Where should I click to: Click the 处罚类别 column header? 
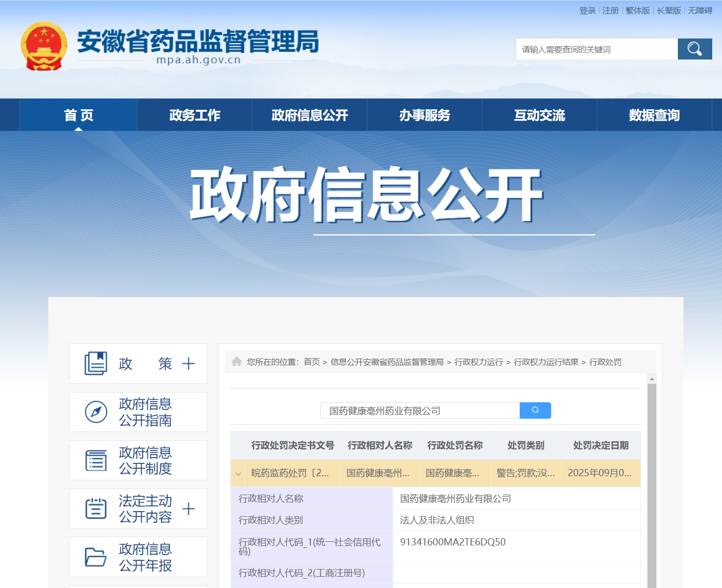526,445
